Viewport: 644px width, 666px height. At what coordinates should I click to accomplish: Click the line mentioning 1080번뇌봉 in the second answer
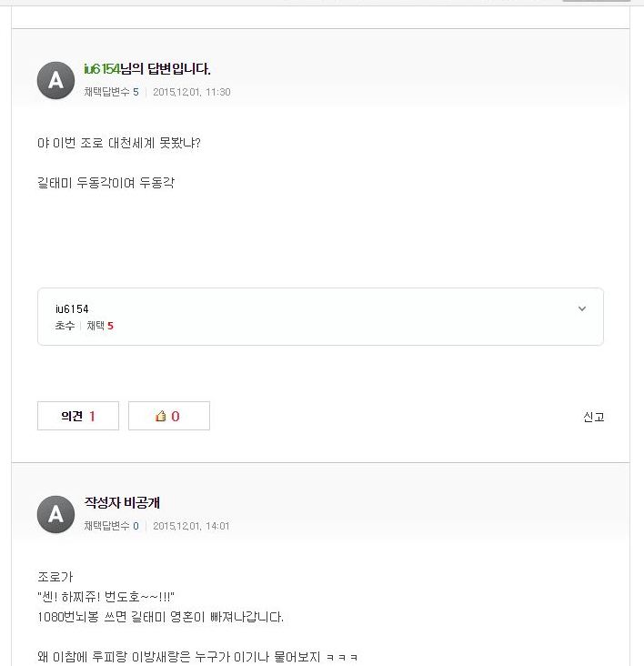pos(160,617)
